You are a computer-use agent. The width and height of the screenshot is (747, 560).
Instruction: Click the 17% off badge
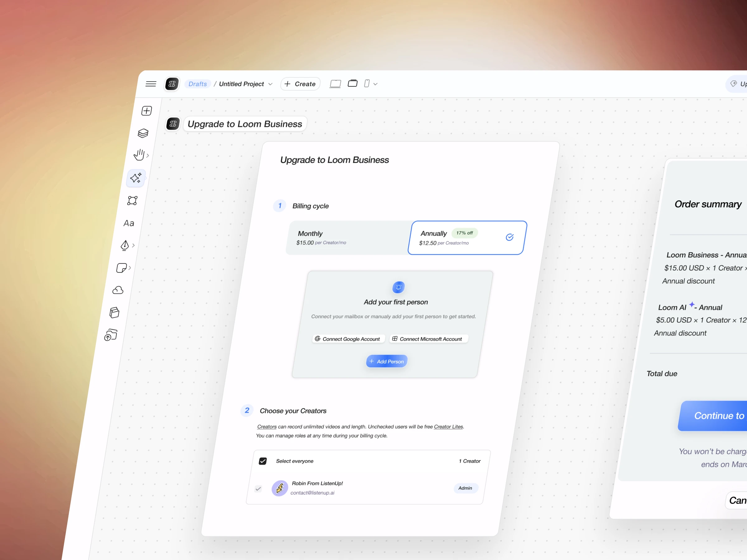tap(465, 233)
